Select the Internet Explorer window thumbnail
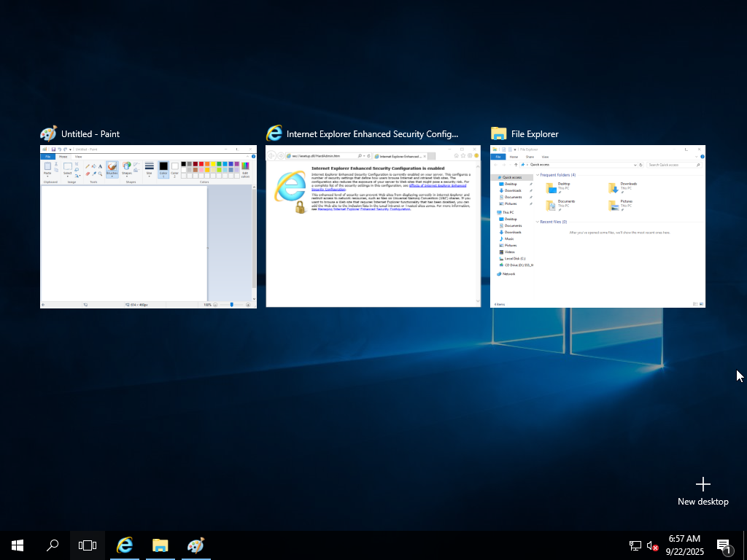The width and height of the screenshot is (747, 560). coord(373,226)
